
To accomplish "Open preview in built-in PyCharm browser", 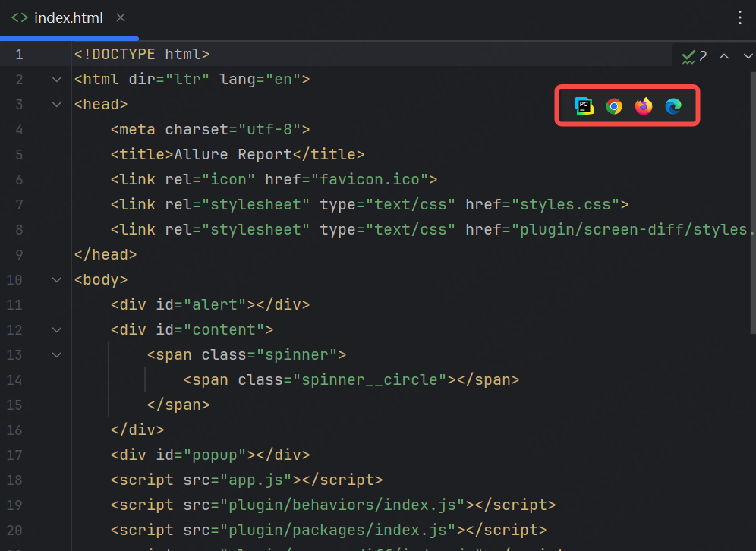I will coord(584,106).
